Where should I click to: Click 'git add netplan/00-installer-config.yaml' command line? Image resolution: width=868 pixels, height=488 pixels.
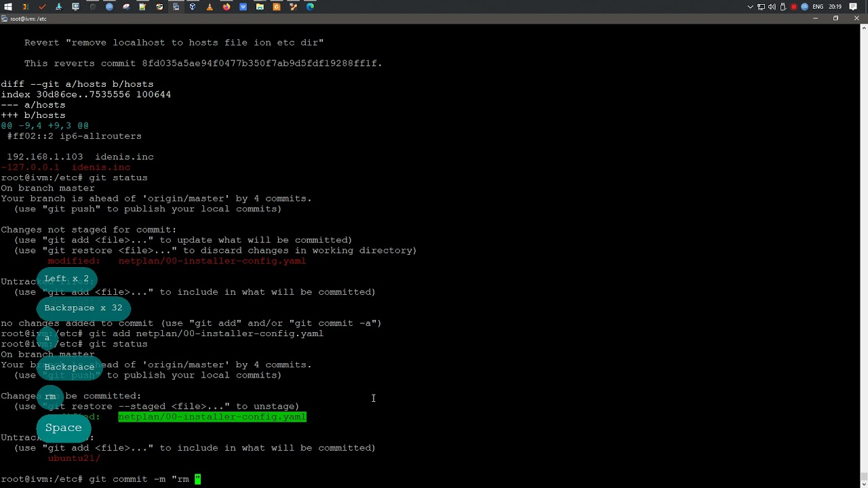(162, 333)
